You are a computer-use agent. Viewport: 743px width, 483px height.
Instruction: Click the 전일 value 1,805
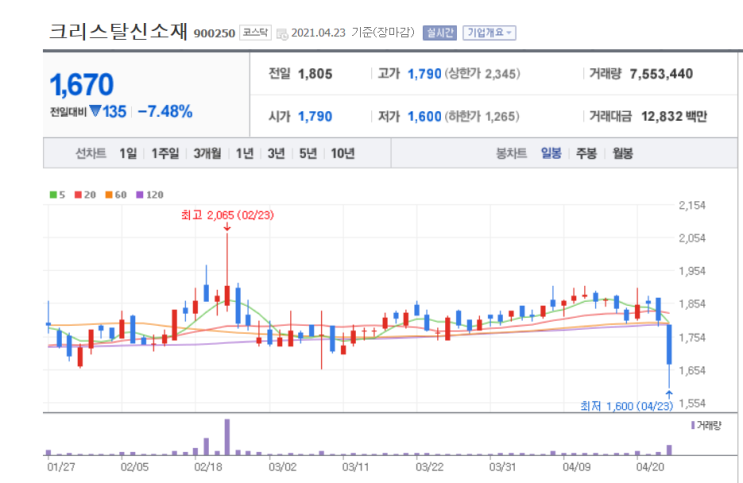click(x=315, y=74)
